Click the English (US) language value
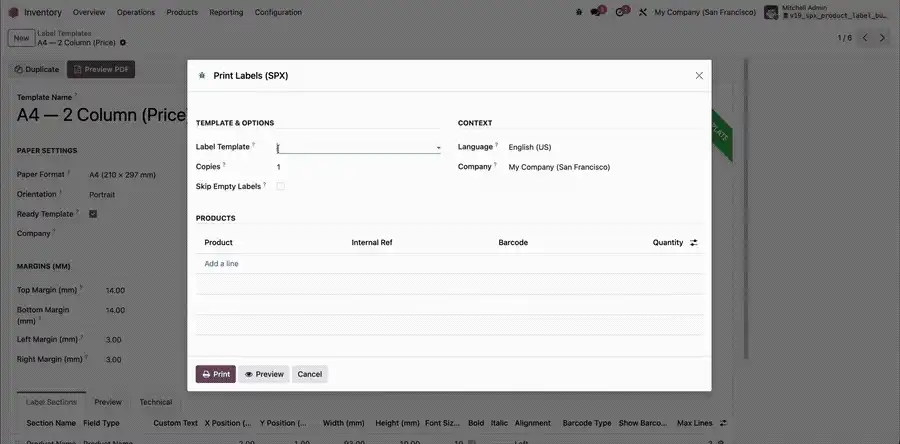This screenshot has width=900, height=444. coord(530,147)
